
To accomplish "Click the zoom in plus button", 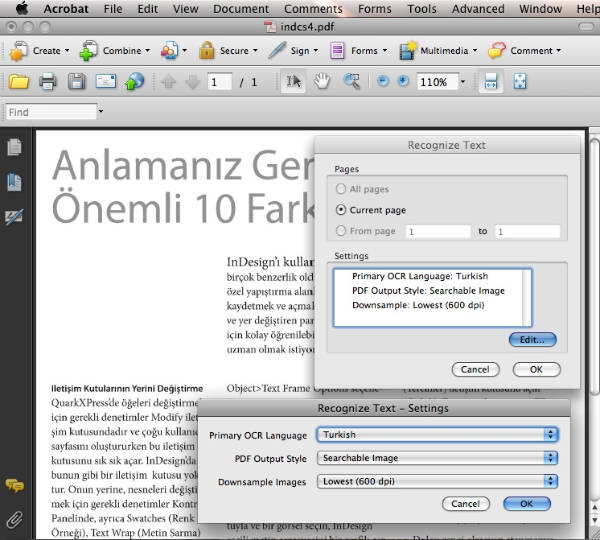I will pyautogui.click(x=403, y=81).
